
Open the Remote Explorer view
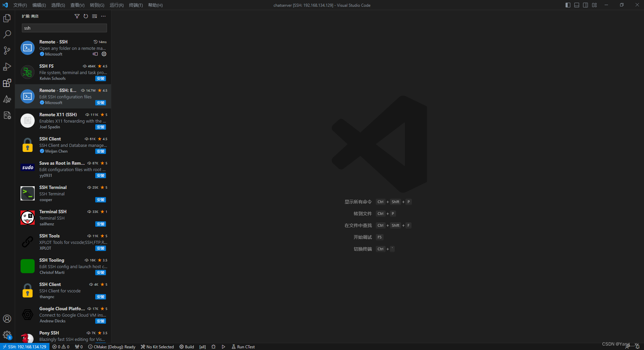(7, 115)
